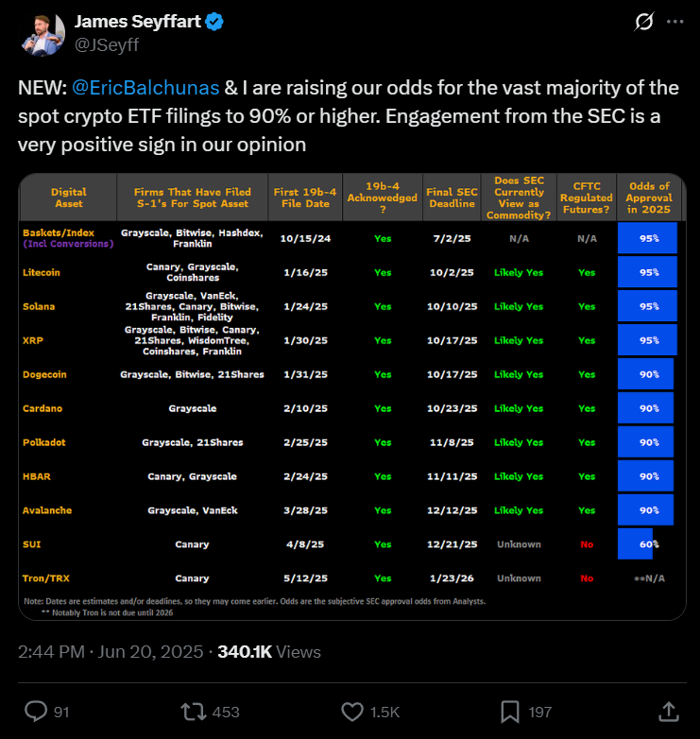Like the tweet with heart icon

point(352,711)
